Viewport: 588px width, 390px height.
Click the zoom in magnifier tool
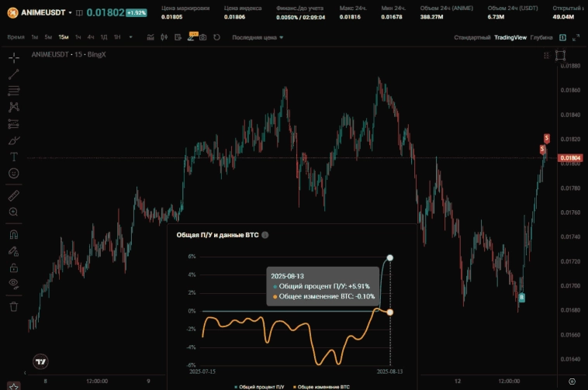[14, 212]
